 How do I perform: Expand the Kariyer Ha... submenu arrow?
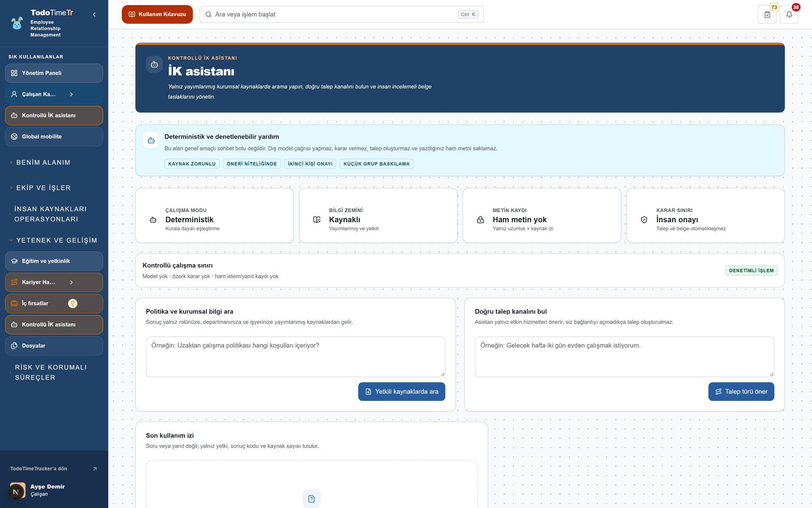pos(71,282)
